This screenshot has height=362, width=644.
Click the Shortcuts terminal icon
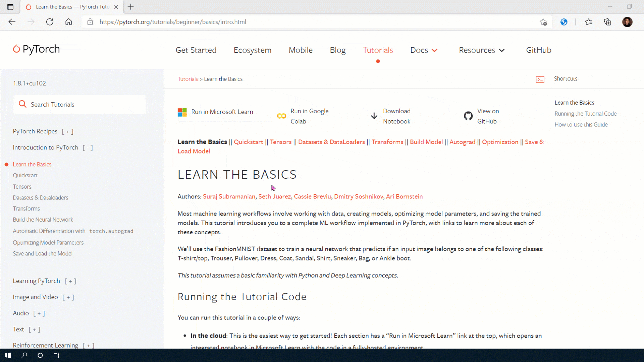[540, 79]
